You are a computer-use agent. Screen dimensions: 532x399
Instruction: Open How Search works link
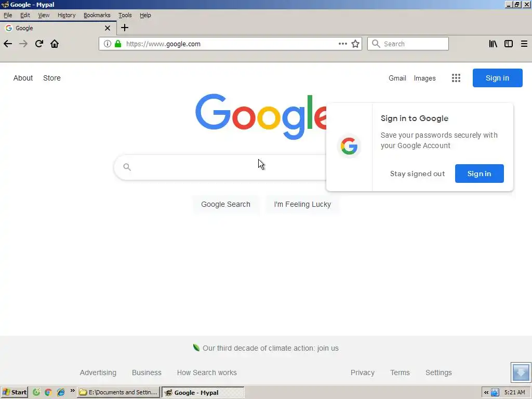tap(207, 373)
